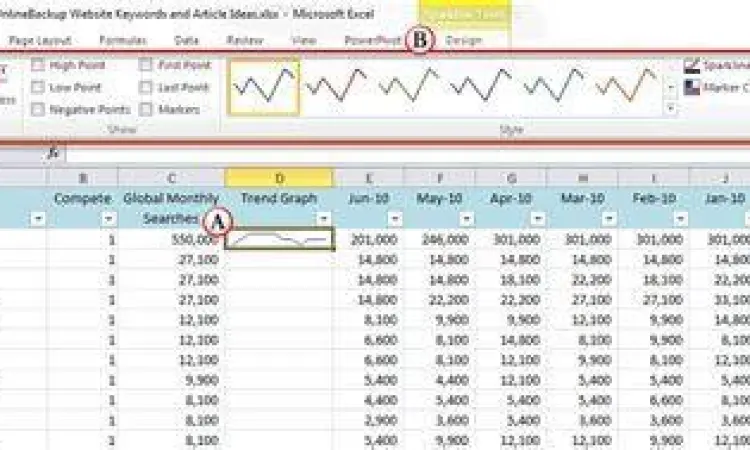Image resolution: width=750 pixels, height=450 pixels.
Task: Select column G header
Action: (511, 178)
